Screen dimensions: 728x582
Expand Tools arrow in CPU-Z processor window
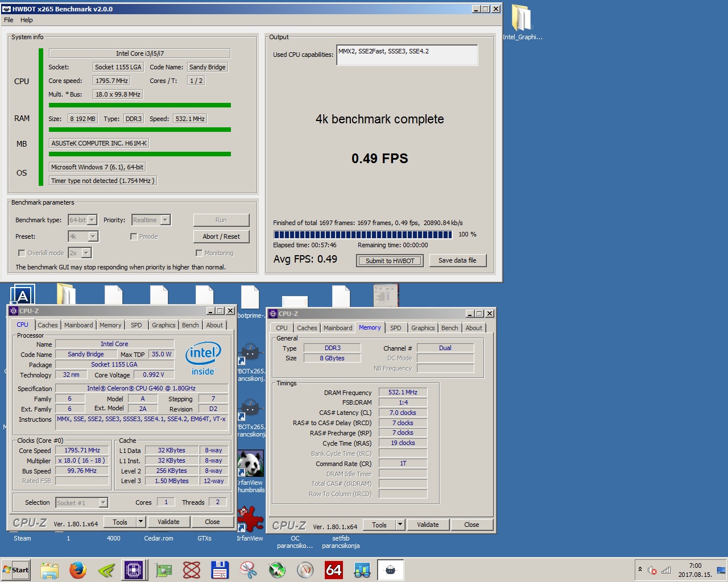click(x=141, y=522)
